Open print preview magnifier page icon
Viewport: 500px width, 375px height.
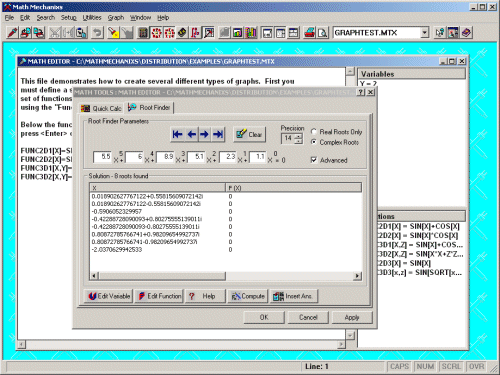tap(322, 33)
